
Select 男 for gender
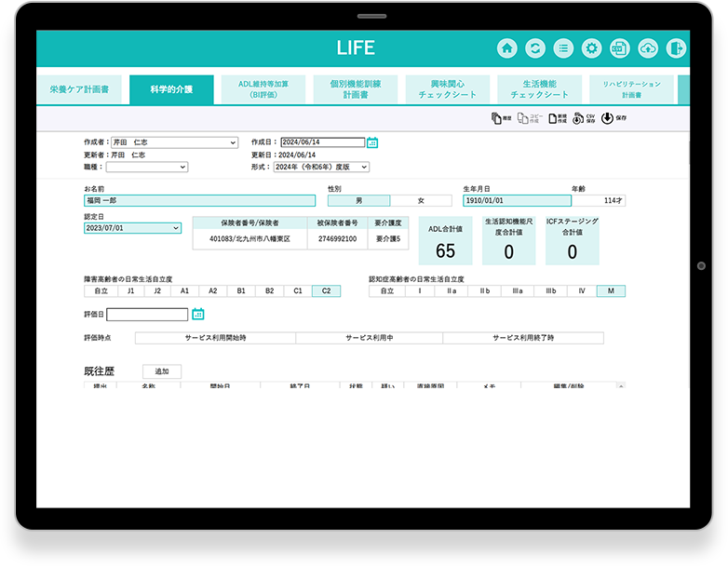(359, 200)
